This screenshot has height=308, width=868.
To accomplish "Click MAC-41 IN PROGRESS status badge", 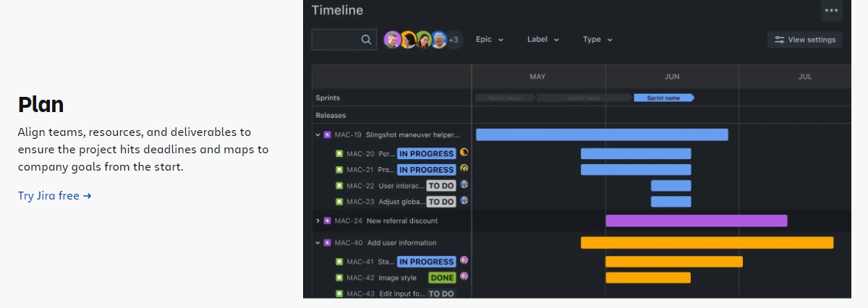I will click(427, 262).
